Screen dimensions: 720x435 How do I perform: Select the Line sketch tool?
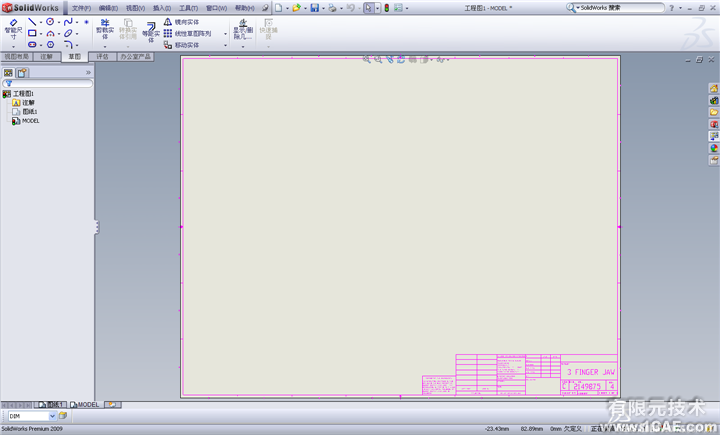(x=32, y=22)
